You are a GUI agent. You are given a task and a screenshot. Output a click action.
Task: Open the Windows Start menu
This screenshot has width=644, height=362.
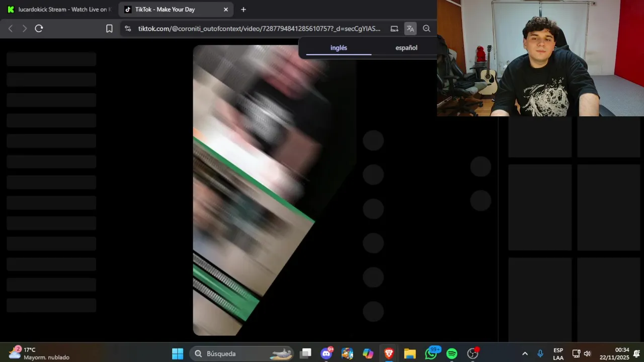click(178, 353)
